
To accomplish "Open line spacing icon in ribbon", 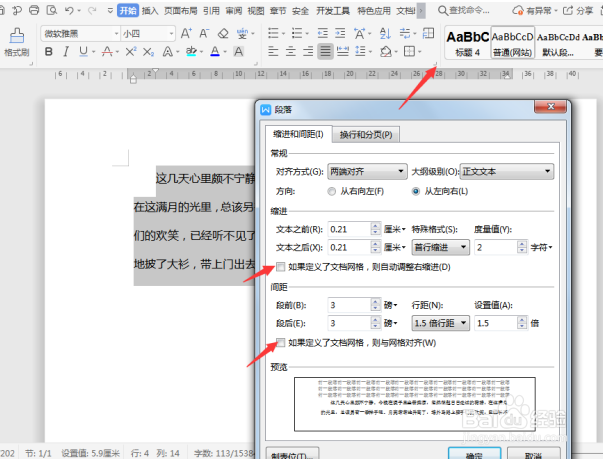I will [360, 51].
